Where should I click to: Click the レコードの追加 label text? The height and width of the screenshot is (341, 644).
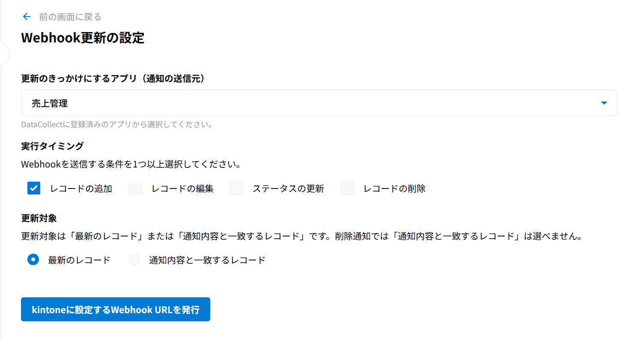81,188
